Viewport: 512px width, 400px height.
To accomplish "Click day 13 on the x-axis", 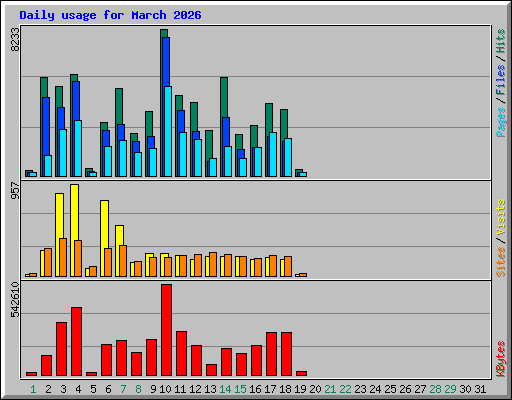I will point(210,389).
